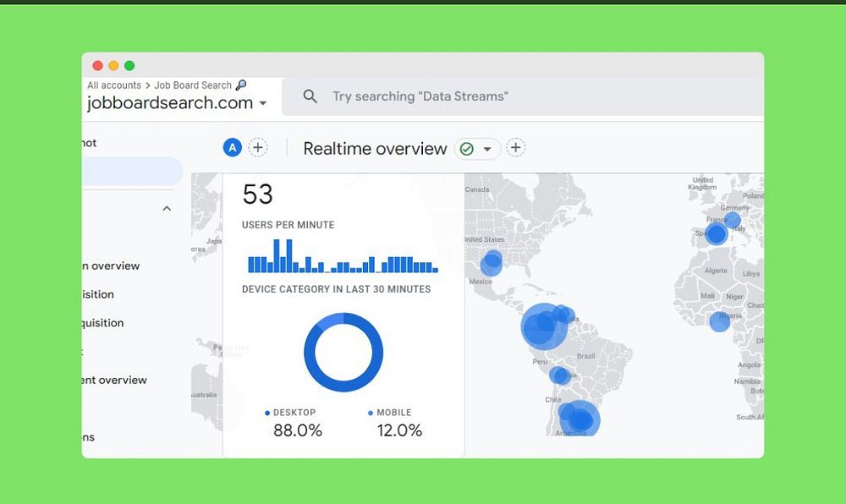Click the map bubble over Argentina
The width and height of the screenshot is (846, 504).
tap(579, 419)
